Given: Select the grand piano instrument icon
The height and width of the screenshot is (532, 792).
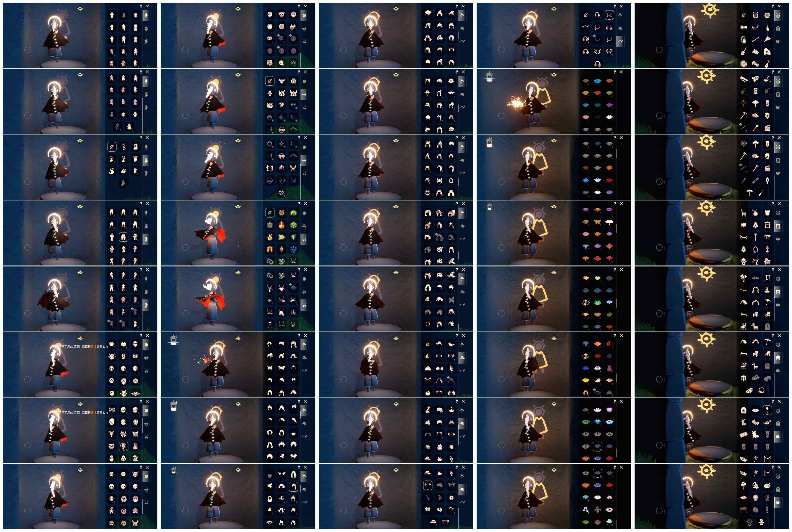Looking at the screenshot, I should [x=767, y=51].
